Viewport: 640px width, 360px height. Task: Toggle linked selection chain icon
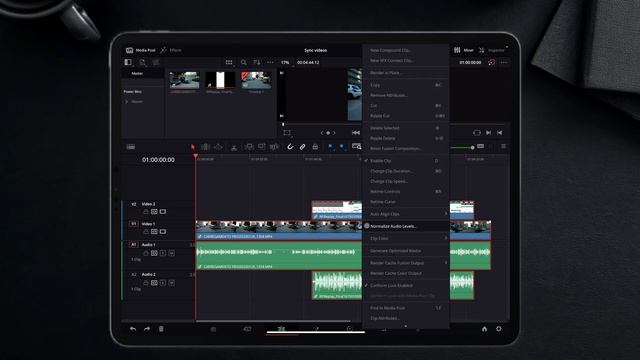click(302, 147)
